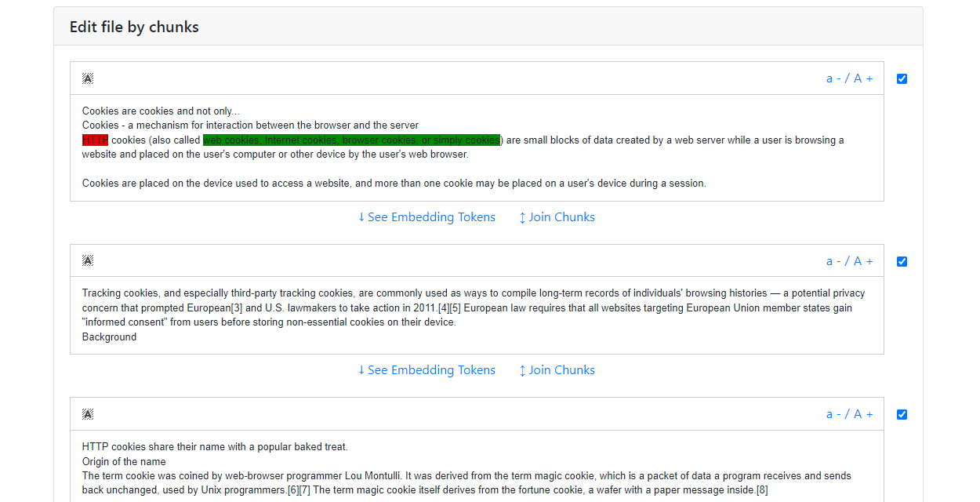
Task: Enlarge text using 'A +' in Tracking cookies chunk
Action: [x=863, y=261]
